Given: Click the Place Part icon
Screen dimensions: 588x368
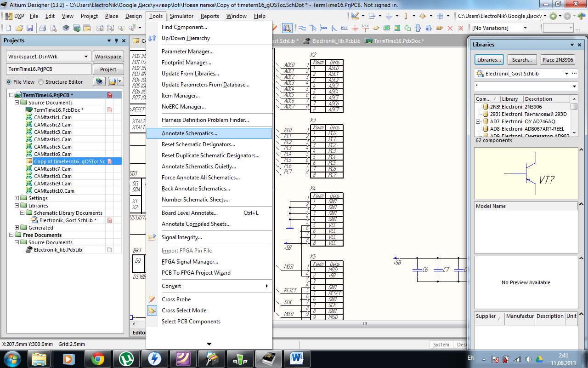Looking at the screenshot, I should tap(376, 28).
